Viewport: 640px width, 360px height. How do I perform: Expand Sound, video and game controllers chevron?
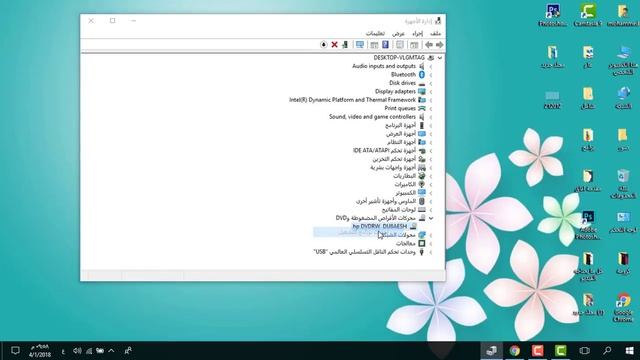tap(431, 117)
